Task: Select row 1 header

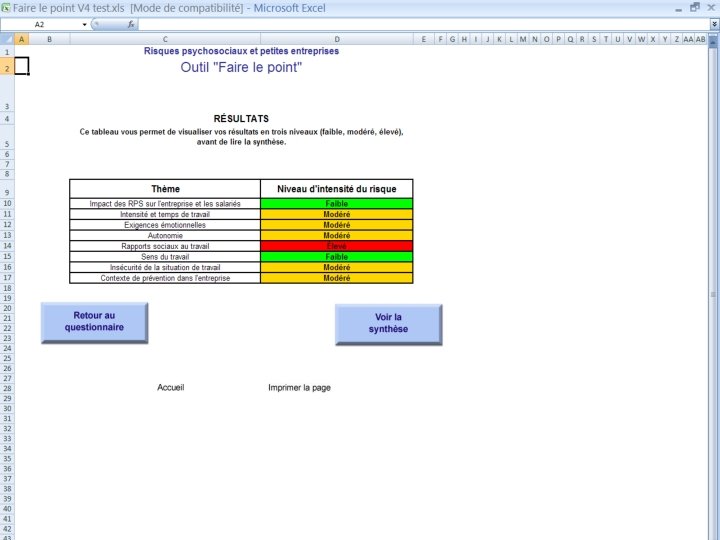Action: [7, 52]
